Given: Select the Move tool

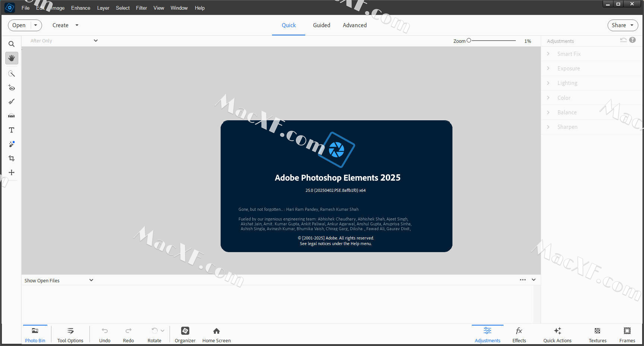Looking at the screenshot, I should click(x=12, y=172).
